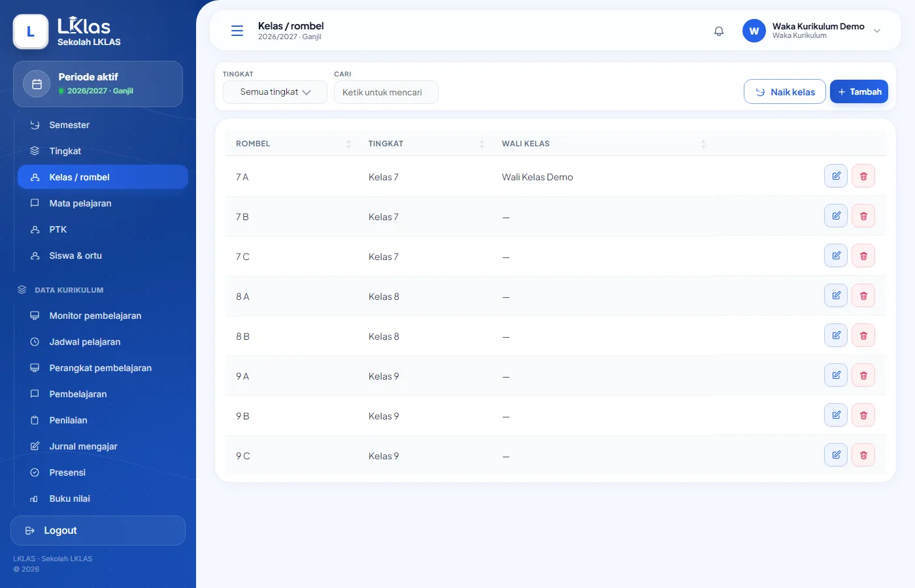
Task: Delete rombel 8 A
Action: [863, 295]
